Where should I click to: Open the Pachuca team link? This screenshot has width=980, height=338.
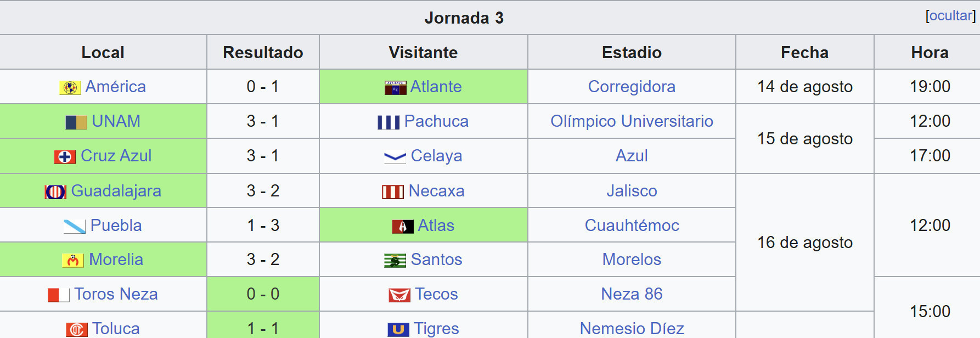(436, 121)
